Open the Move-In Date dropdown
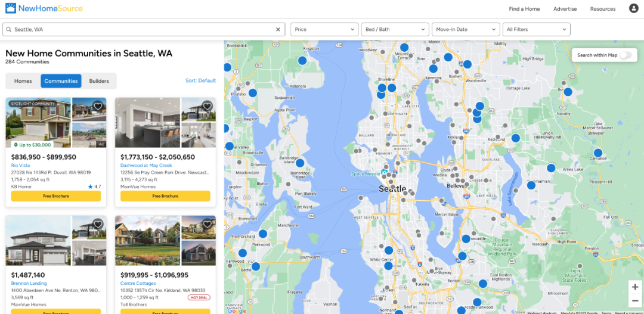 (466, 29)
